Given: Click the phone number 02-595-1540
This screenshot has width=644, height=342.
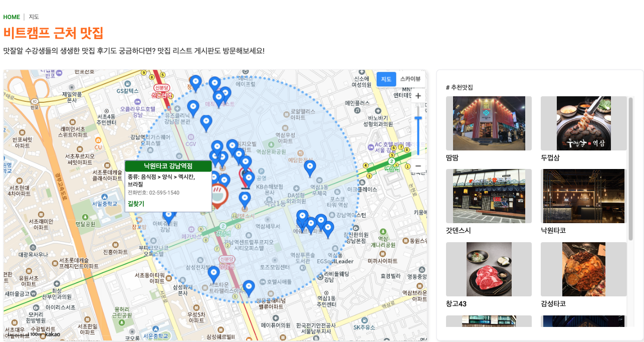Looking at the screenshot, I should click(164, 193).
